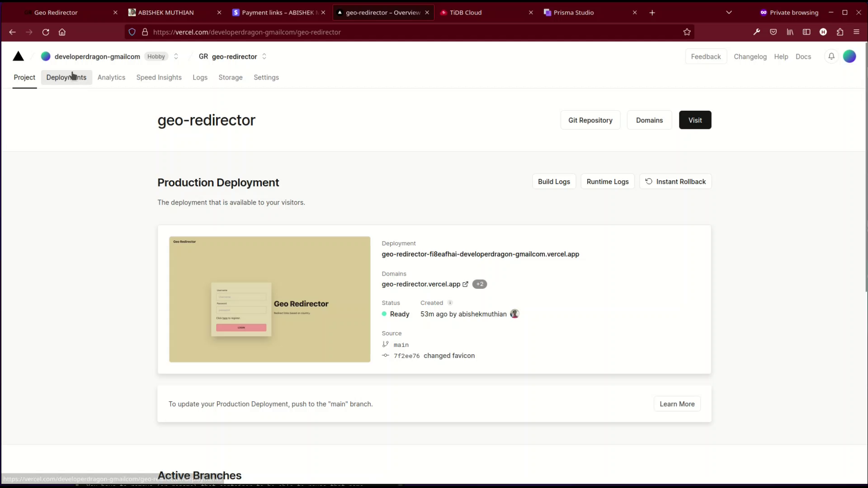This screenshot has width=868, height=488.
Task: Expand the geo-redirector project switcher
Action: (264, 56)
